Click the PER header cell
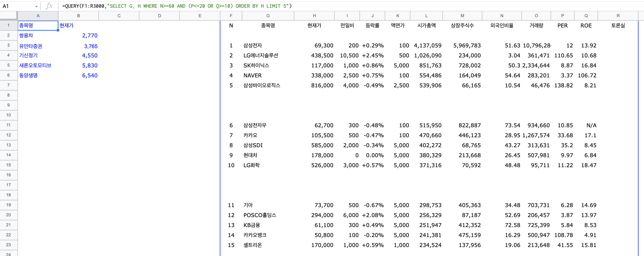644x256 pixels. tap(563, 25)
